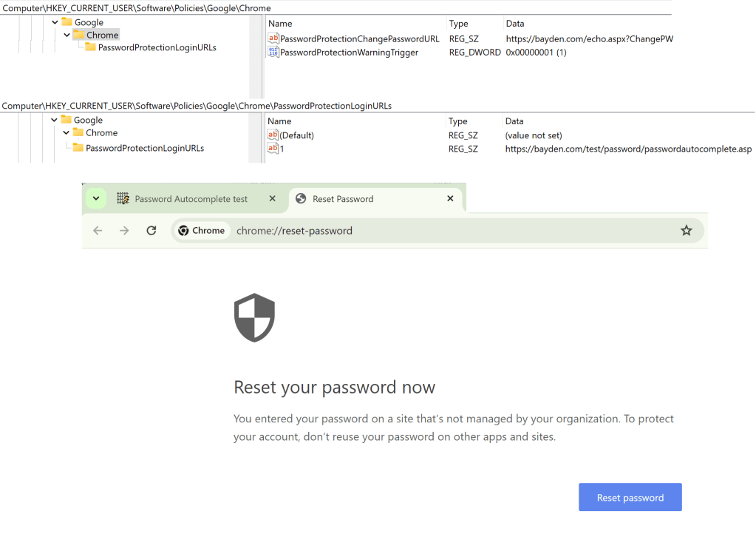Viewport: 756px width, 537px height.
Task: Collapse the selected Chrome key in upper tree
Action: [x=67, y=35]
